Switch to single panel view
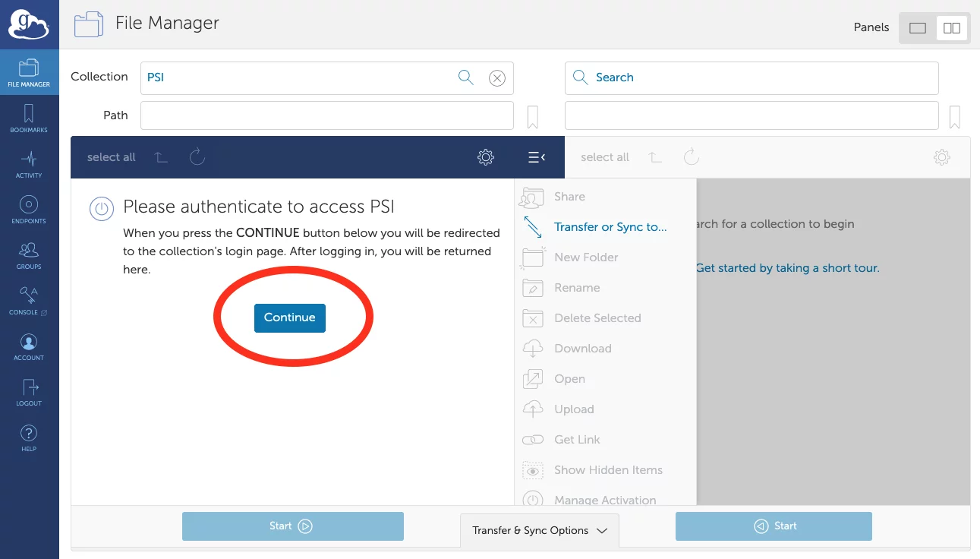Image resolution: width=980 pixels, height=559 pixels. [x=918, y=28]
